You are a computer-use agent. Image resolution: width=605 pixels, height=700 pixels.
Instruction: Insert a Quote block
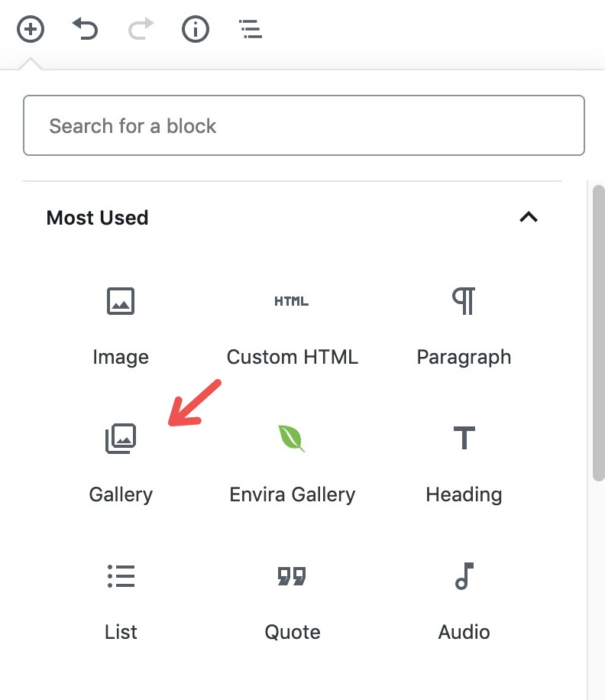pos(293,601)
